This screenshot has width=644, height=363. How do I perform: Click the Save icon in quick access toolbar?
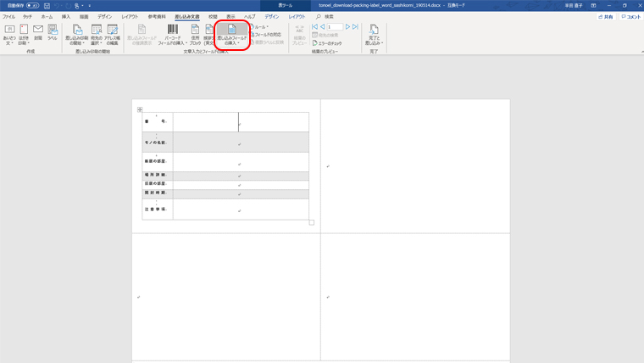coord(47,5)
